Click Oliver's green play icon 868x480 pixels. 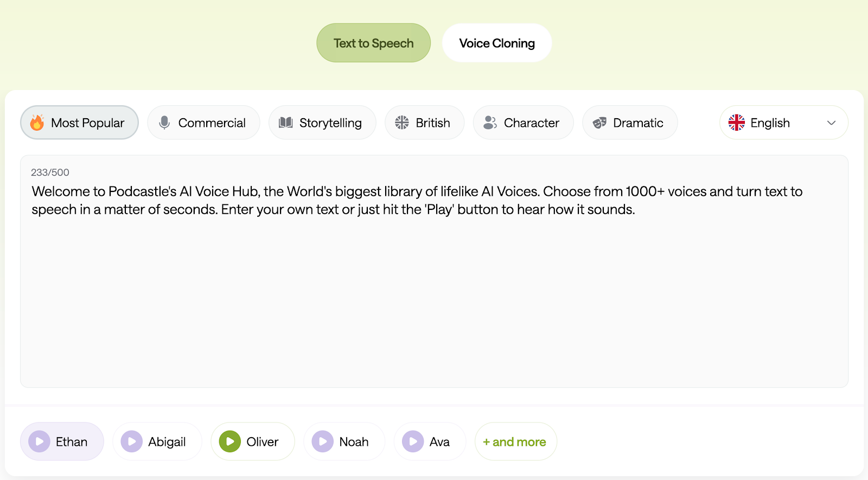[x=230, y=441]
